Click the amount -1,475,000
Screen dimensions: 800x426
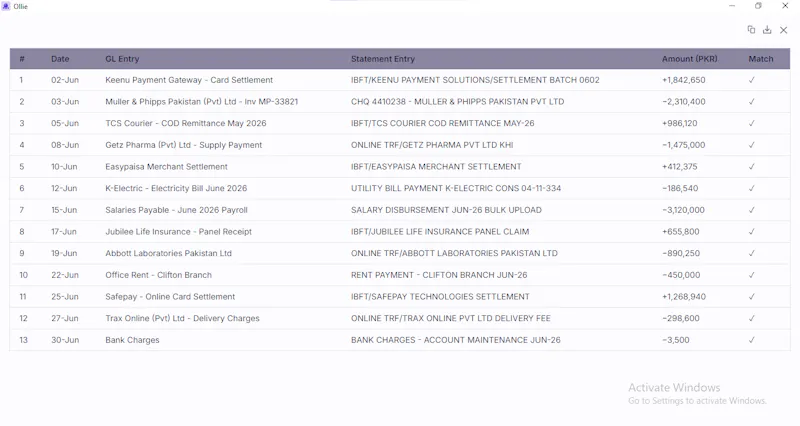pyautogui.click(x=684, y=145)
